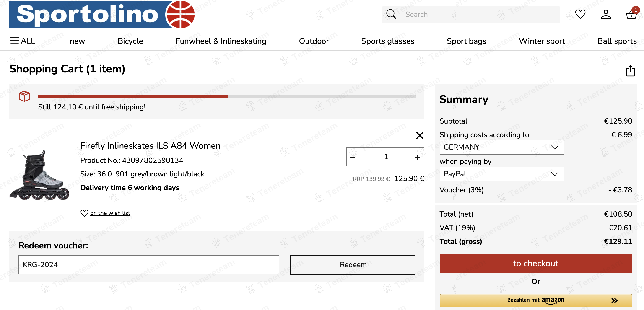Expand the GERMANY shipping country dropdown
Screen dimensions: 644x310
click(502, 147)
